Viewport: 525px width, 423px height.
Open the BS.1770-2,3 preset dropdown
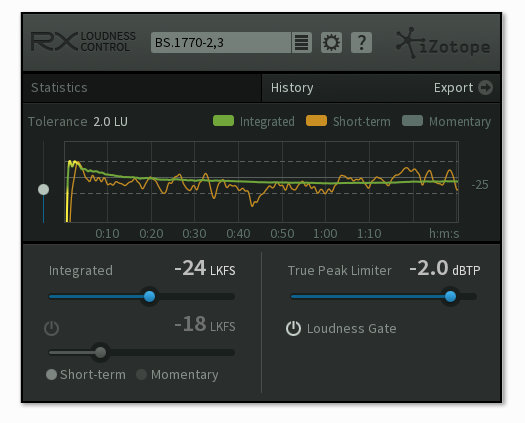click(x=221, y=43)
